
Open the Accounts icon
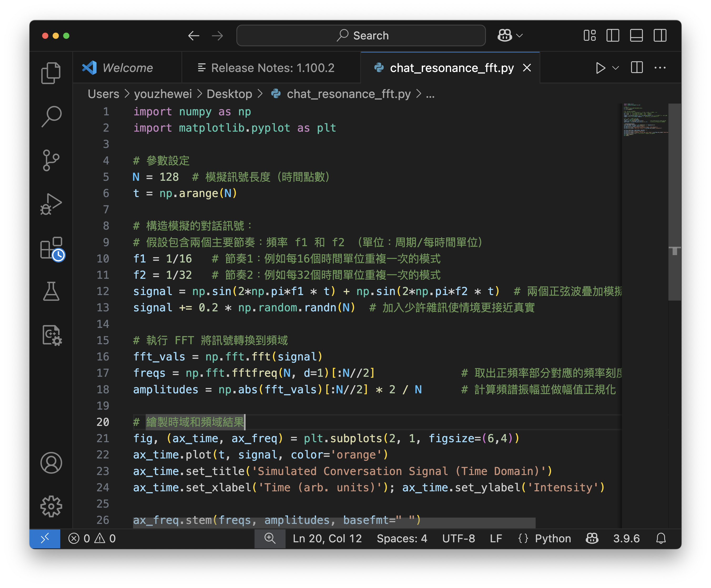pos(51,462)
